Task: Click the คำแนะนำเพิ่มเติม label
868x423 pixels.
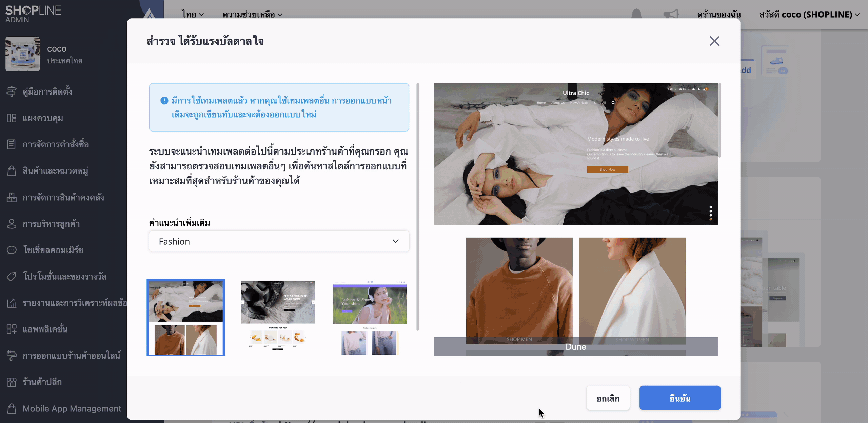Action: 180,223
